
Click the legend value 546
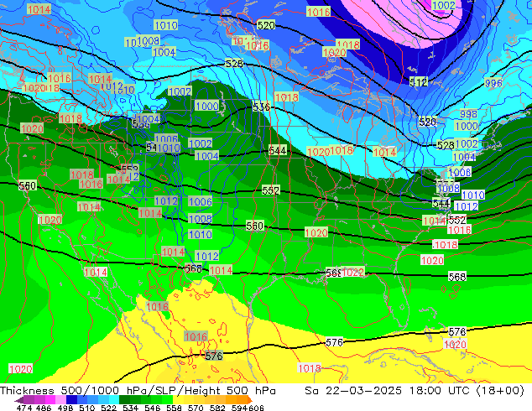pyautogui.click(x=153, y=408)
